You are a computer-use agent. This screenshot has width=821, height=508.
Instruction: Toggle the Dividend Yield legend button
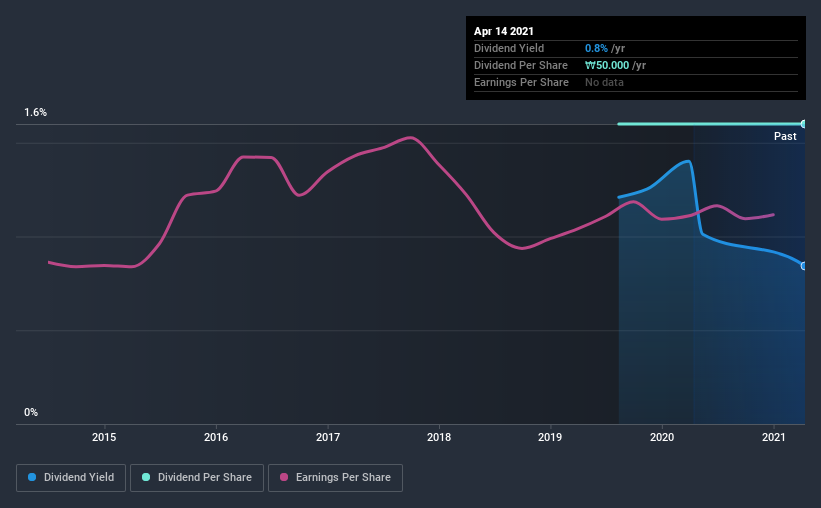pos(71,478)
